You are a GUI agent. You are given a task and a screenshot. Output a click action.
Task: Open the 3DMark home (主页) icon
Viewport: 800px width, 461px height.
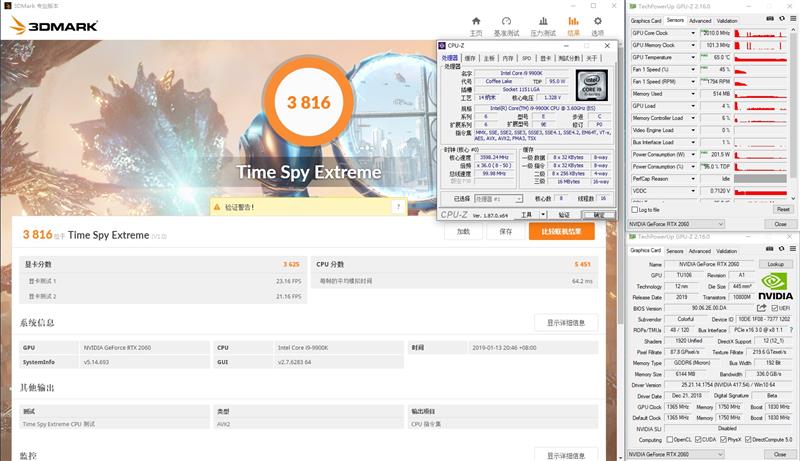coord(475,22)
